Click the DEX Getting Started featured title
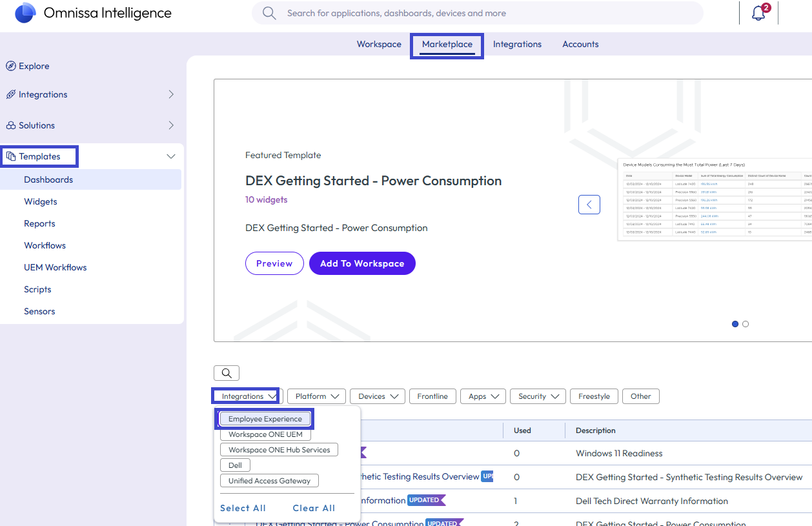 [373, 181]
